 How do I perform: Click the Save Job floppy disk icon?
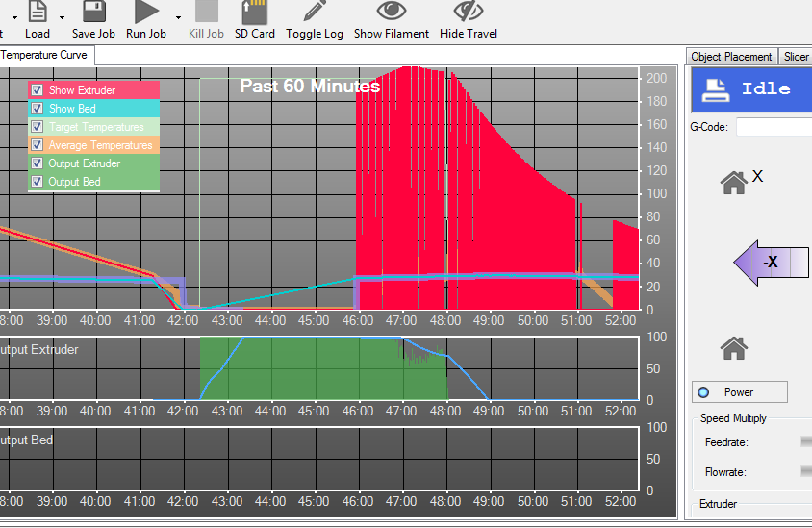click(x=93, y=13)
